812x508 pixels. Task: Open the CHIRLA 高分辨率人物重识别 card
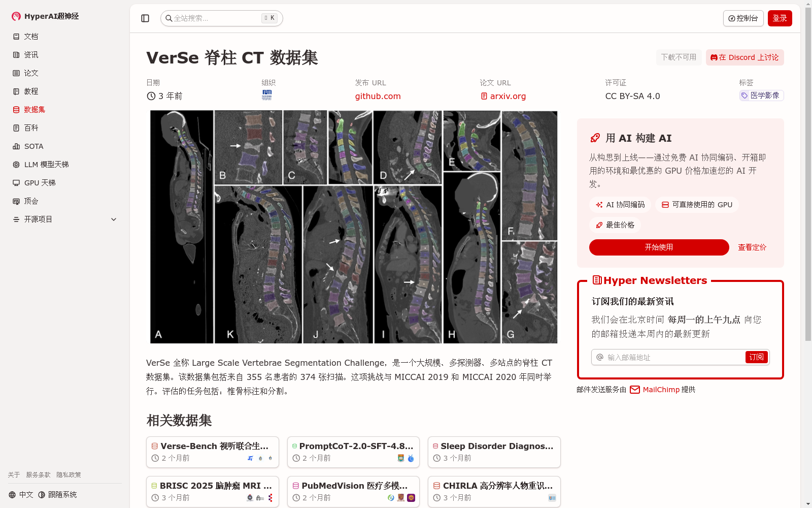click(x=494, y=492)
